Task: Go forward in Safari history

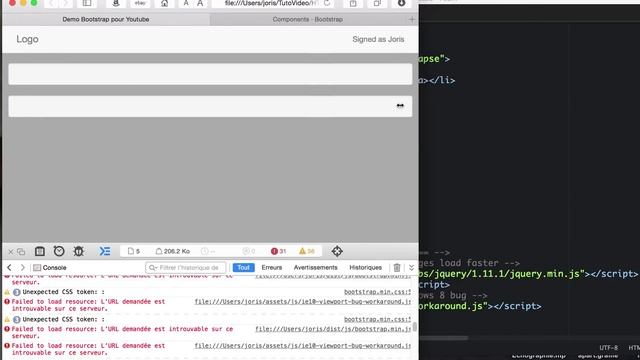Action: point(65,3)
